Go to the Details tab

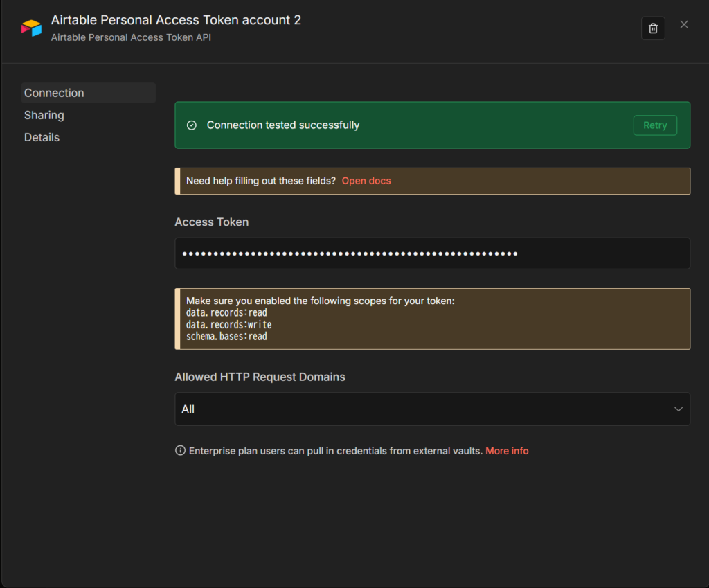click(42, 137)
